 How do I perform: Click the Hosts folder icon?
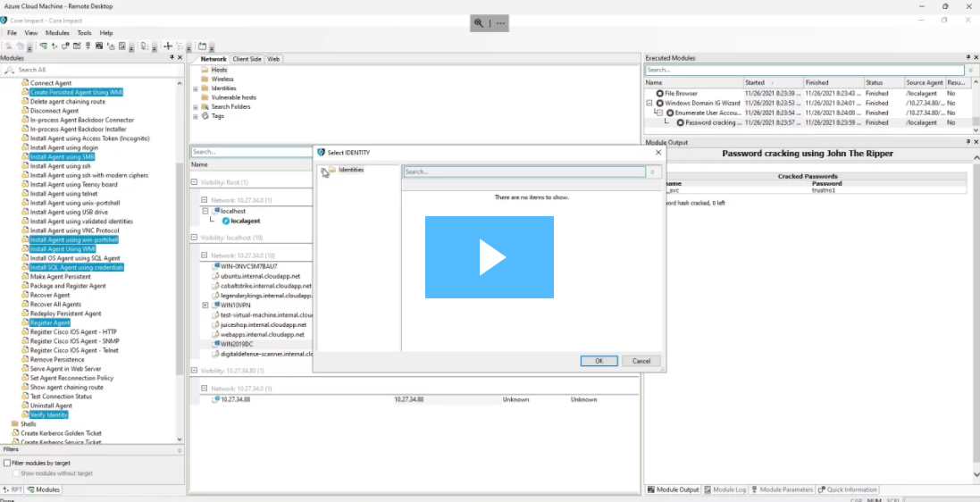pyautogui.click(x=205, y=70)
